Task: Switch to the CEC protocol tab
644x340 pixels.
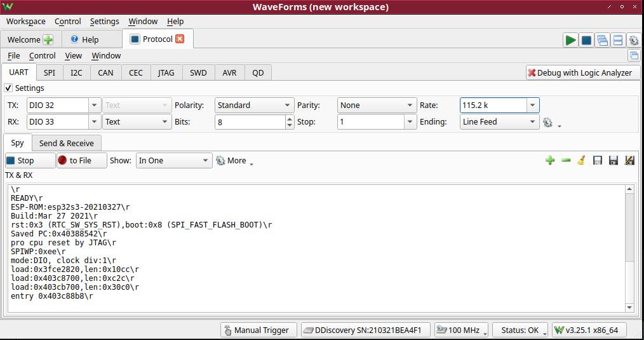Action: (x=135, y=73)
